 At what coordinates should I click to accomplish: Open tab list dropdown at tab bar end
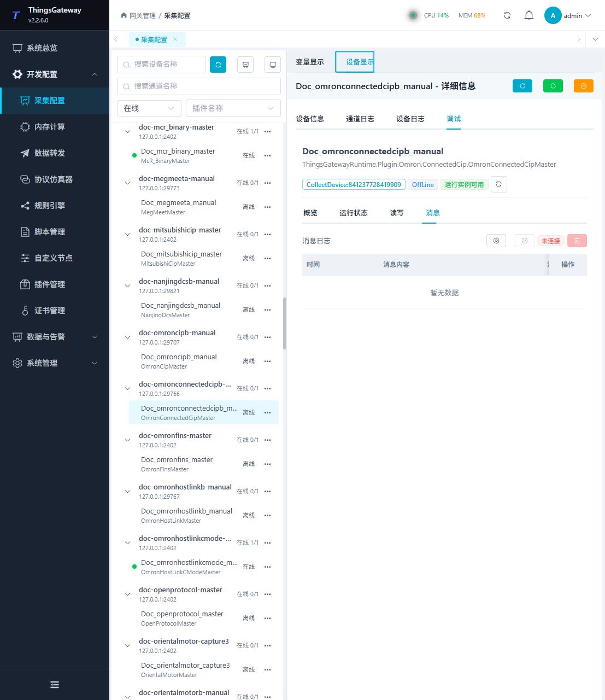pyautogui.click(x=595, y=39)
